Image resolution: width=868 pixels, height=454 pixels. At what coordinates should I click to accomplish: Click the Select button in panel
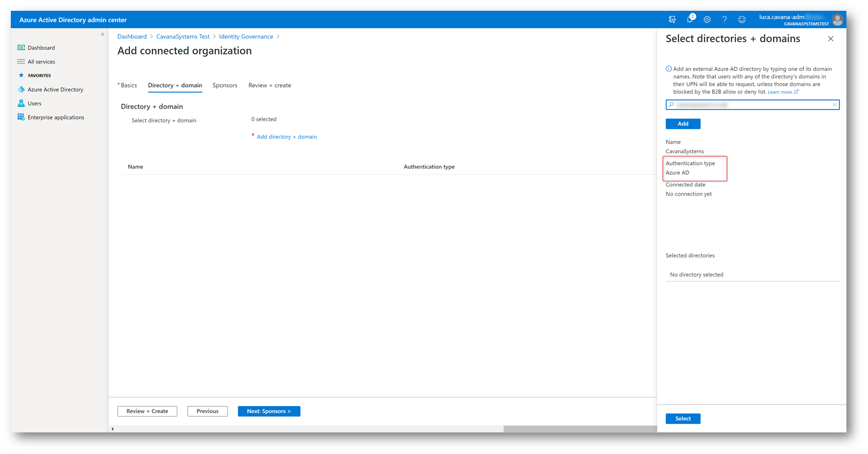683,419
